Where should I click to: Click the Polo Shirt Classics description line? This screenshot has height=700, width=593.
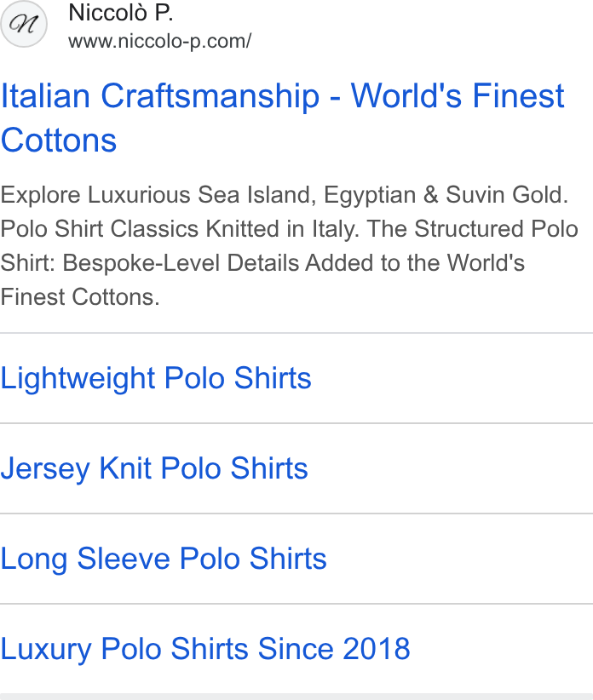[x=180, y=228]
